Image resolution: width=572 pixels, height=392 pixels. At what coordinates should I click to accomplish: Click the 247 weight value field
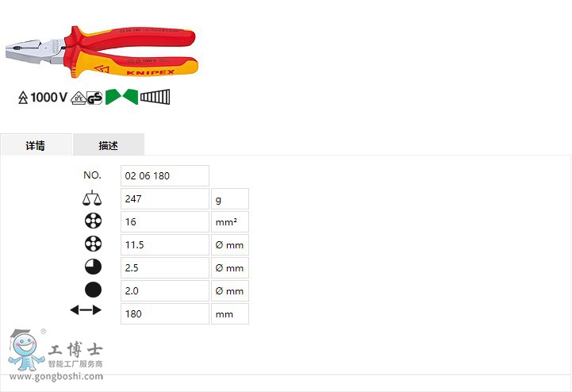tap(165, 198)
